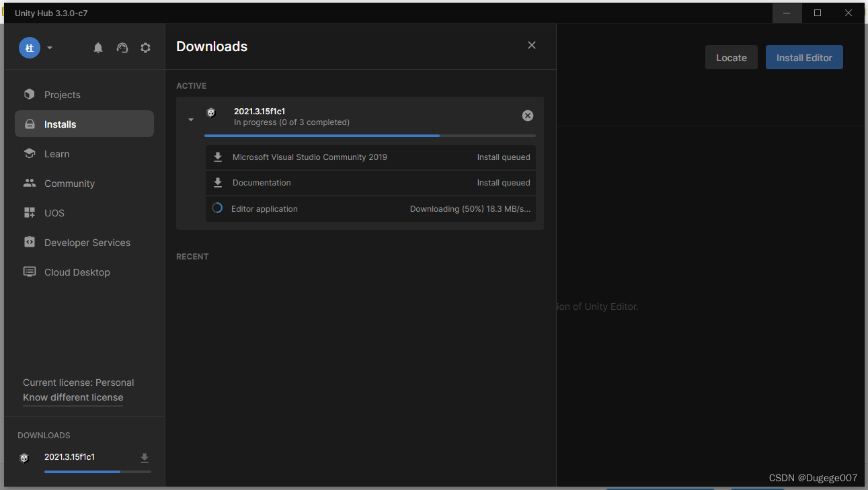Click Current license: Personal text
Screen dimensions: 868x490
pos(79,382)
